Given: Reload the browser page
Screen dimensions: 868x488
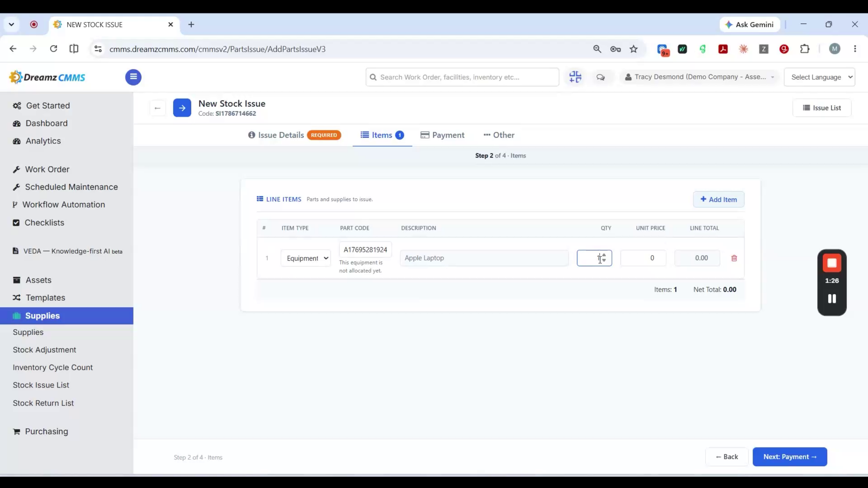Looking at the screenshot, I should coord(54,49).
